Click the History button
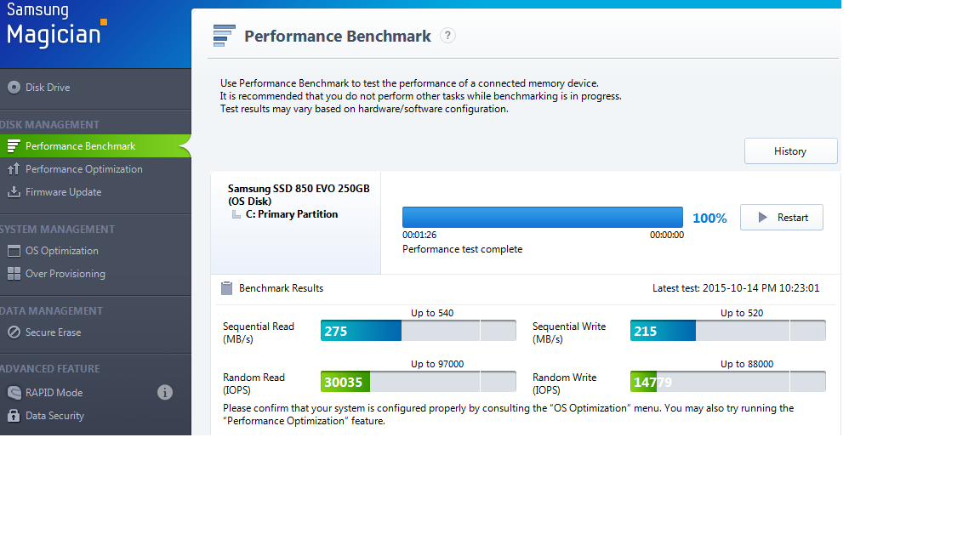The image size is (980, 551). point(790,151)
